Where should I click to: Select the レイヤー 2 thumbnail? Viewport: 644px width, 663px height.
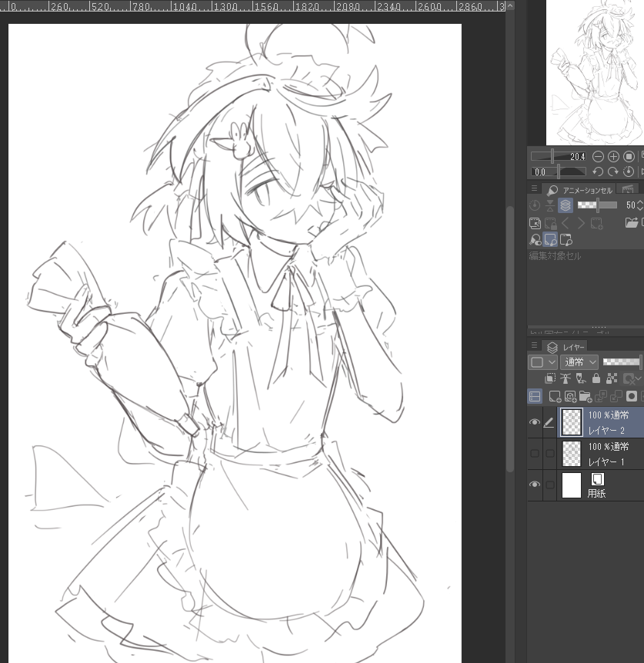tap(572, 422)
